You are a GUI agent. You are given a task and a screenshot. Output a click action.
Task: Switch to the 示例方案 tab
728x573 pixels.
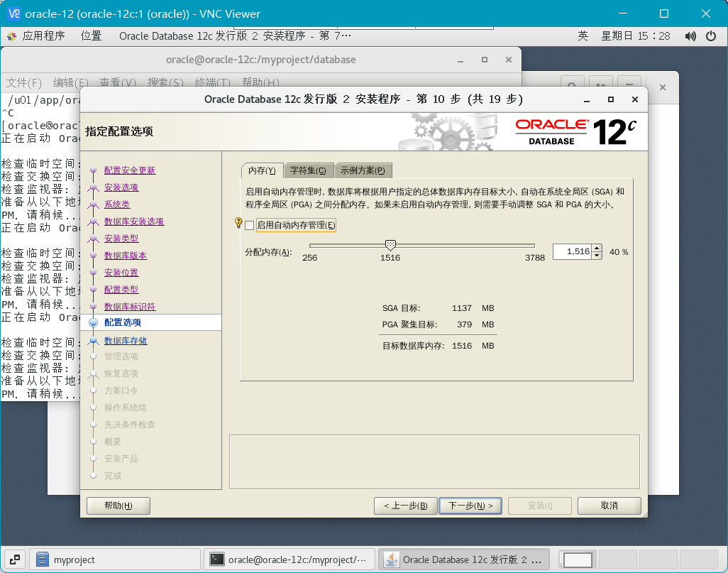[363, 170]
